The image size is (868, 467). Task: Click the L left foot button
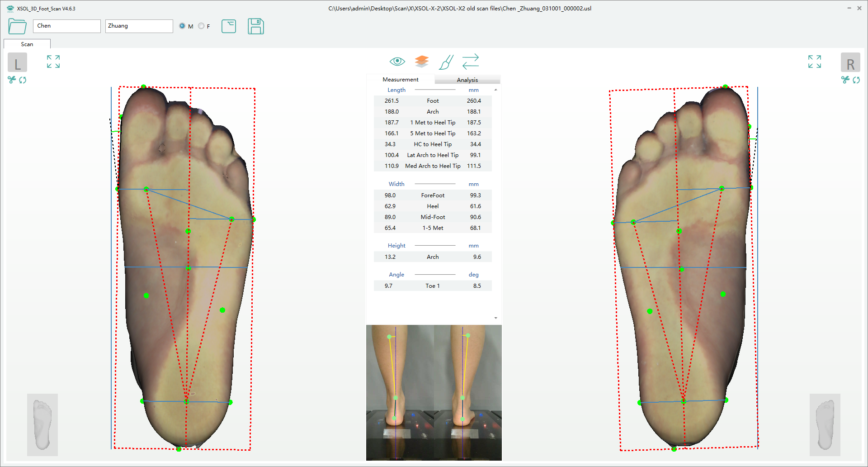(x=17, y=63)
